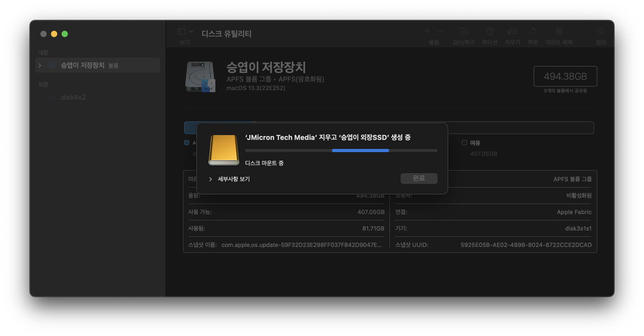
Task: Click the blue used-space legend checkbox
Action: [x=187, y=143]
